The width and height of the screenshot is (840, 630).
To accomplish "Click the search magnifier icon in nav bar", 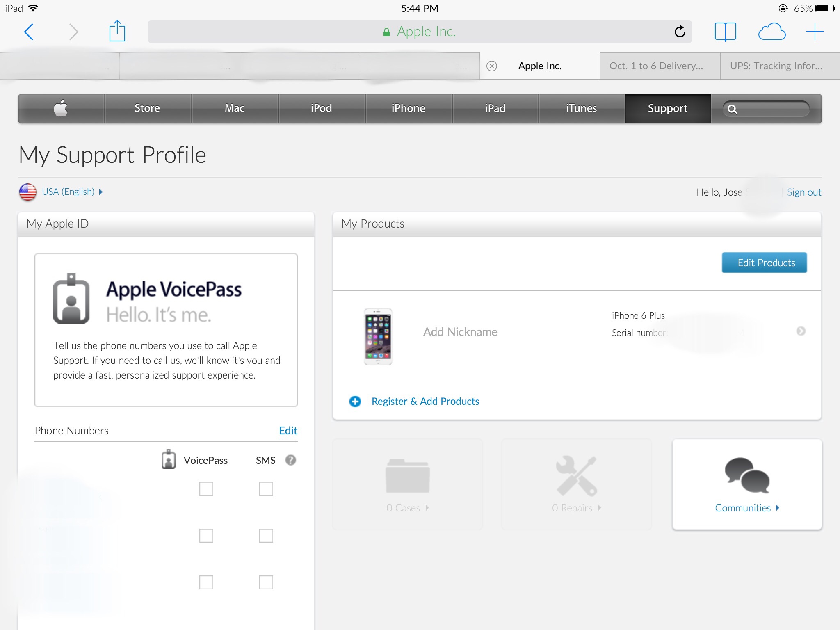I will pos(733,109).
